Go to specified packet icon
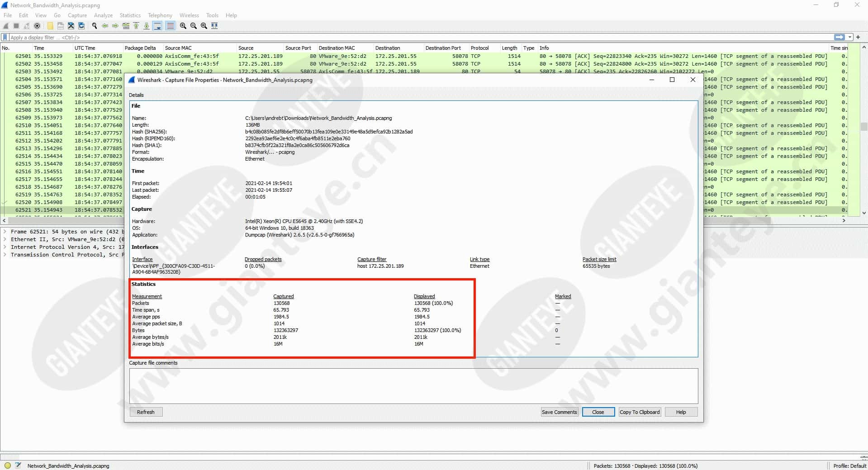The height and width of the screenshot is (470, 868). pyautogui.click(x=126, y=26)
